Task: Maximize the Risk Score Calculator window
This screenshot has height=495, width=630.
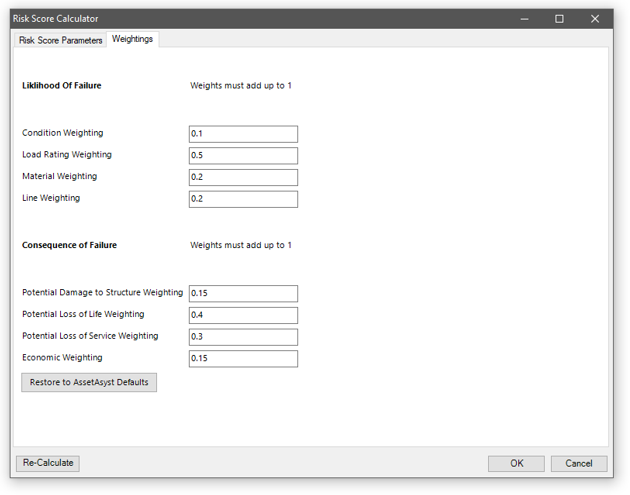Action: (x=559, y=19)
